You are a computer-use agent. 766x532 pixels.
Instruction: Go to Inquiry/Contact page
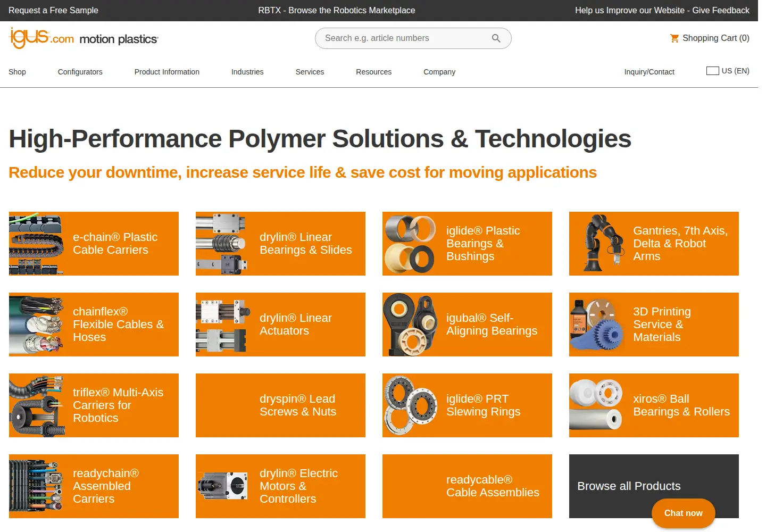pyautogui.click(x=650, y=72)
